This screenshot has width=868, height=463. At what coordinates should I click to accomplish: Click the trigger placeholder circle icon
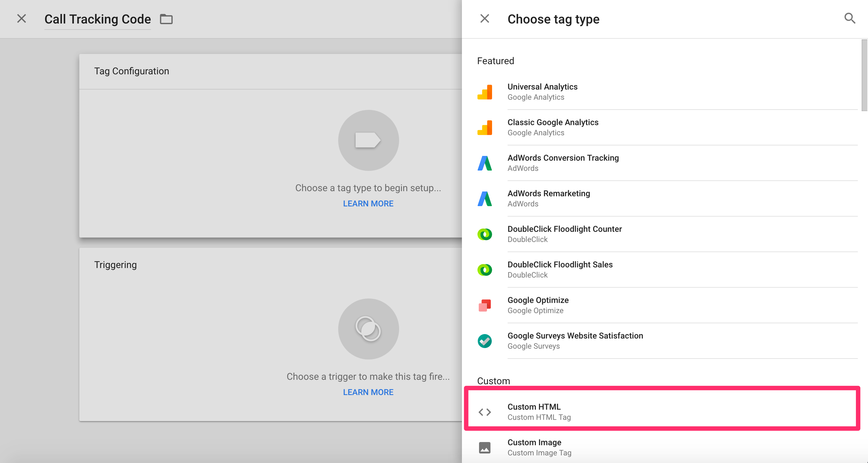click(x=368, y=329)
